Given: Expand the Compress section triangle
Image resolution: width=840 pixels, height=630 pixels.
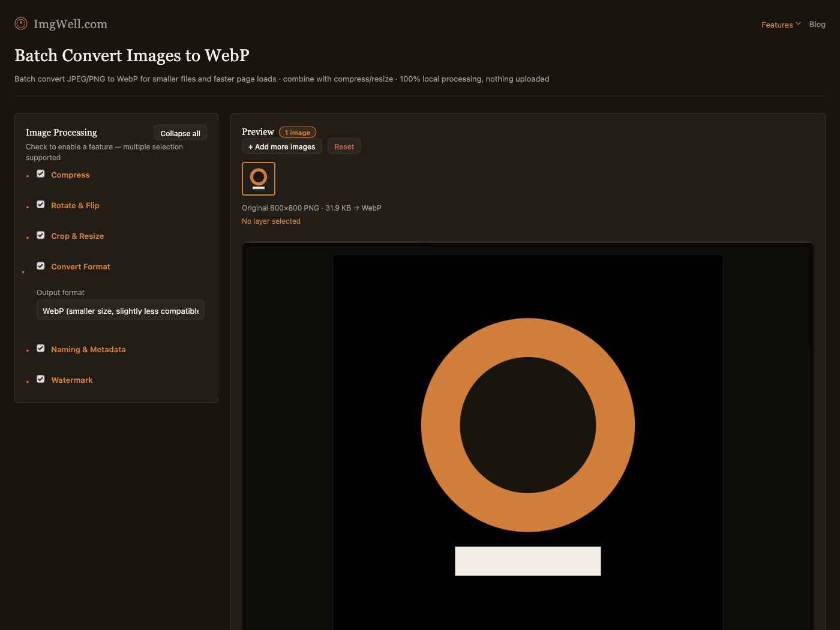Looking at the screenshot, I should 28,176.
